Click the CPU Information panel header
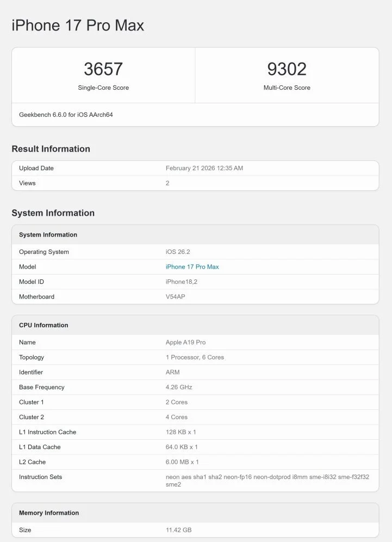This screenshot has width=392, height=542. click(x=42, y=325)
